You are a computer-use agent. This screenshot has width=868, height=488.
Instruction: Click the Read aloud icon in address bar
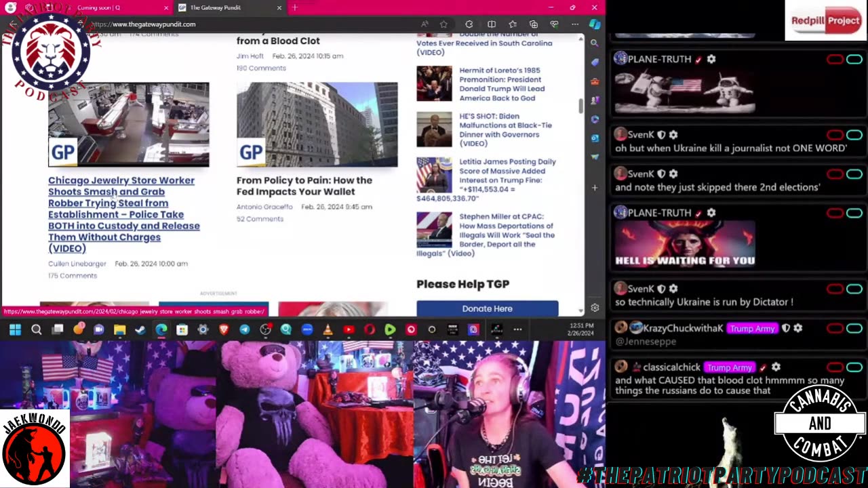tap(425, 24)
